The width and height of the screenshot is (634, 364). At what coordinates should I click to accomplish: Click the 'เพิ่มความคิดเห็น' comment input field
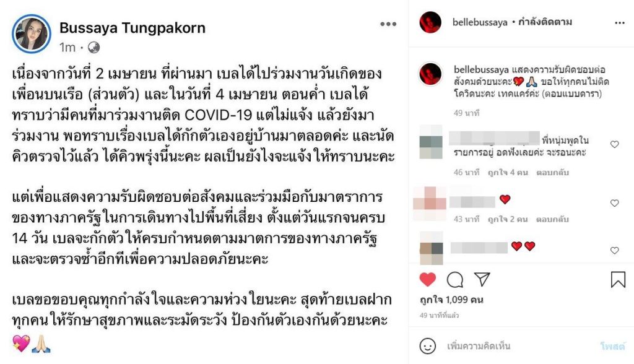coord(518,346)
